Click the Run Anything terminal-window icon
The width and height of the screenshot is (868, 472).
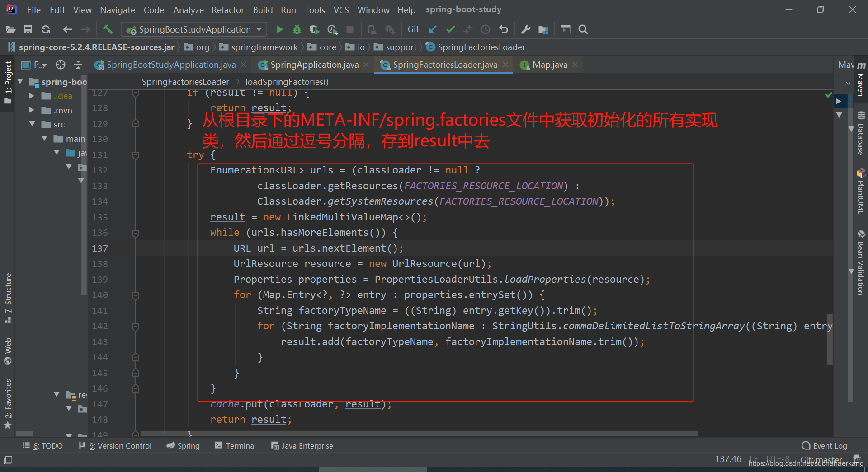(566, 30)
